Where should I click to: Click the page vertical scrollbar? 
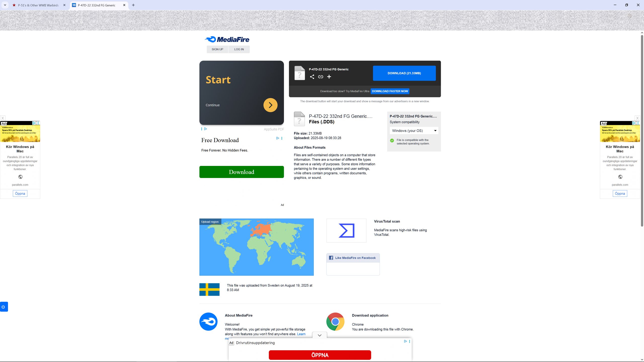point(642,131)
